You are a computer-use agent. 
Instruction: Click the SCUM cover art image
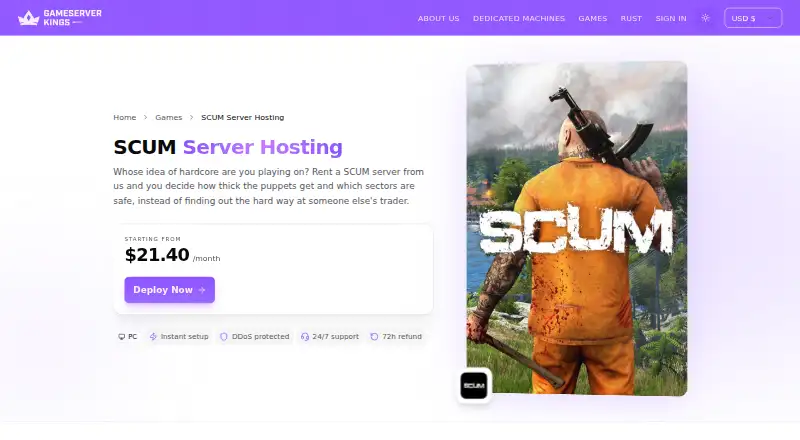pos(577,228)
